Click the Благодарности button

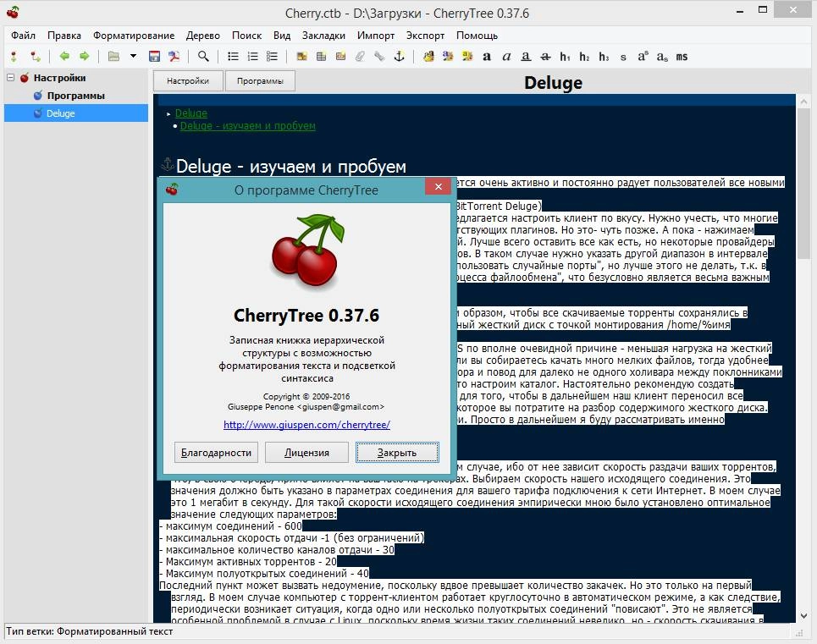point(216,453)
